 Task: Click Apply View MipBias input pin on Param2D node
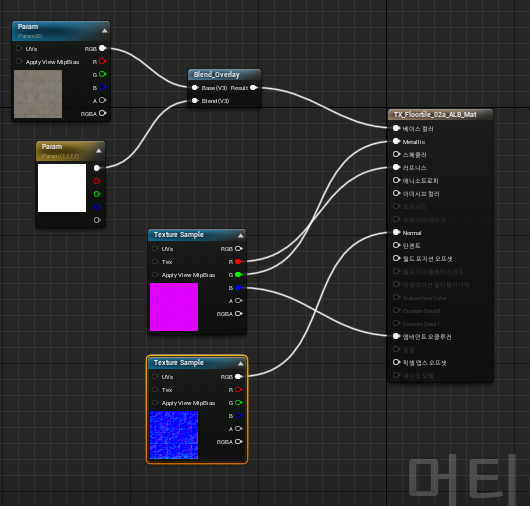click(19, 61)
